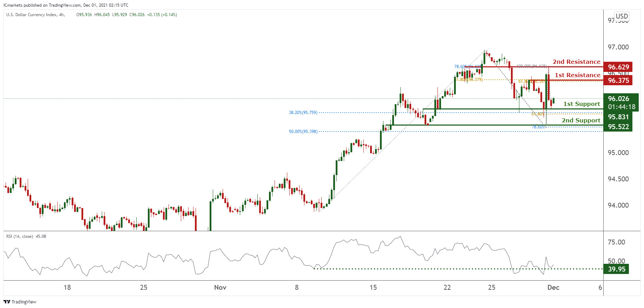Select the 2nd Resistance text label
Screen dimensions: 644x308
click(576, 62)
